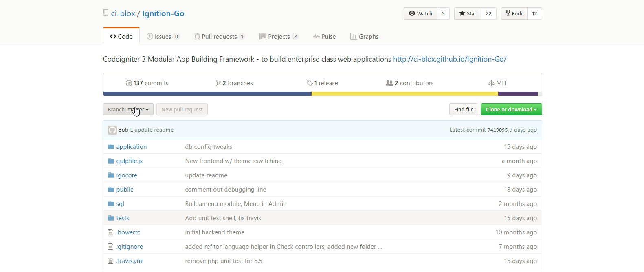Open the application folder
The width and height of the screenshot is (644, 272).
point(132,147)
